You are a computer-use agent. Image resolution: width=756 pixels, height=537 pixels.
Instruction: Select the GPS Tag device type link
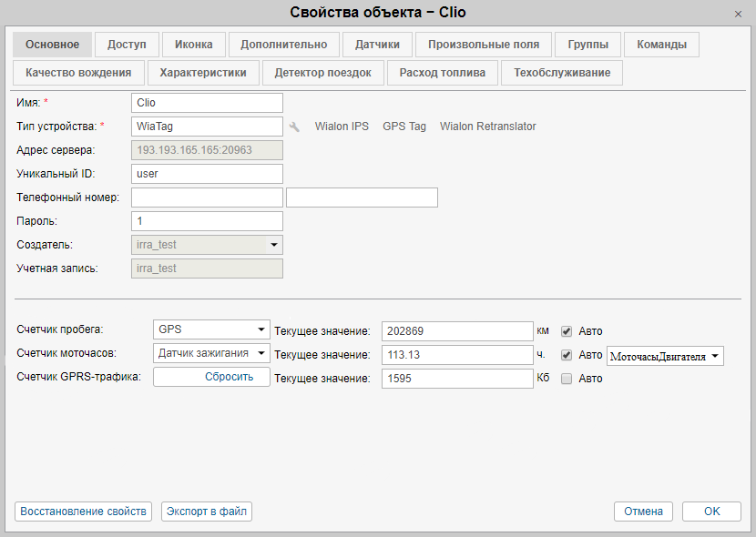pos(404,127)
